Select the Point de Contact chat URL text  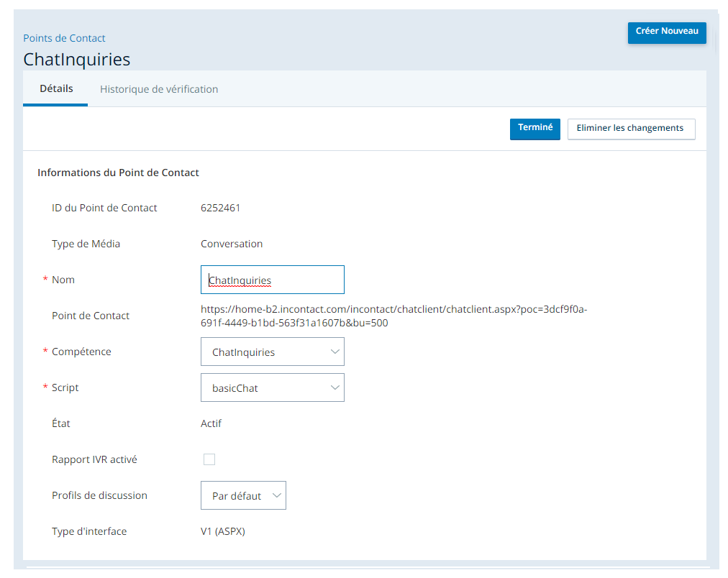click(x=393, y=316)
